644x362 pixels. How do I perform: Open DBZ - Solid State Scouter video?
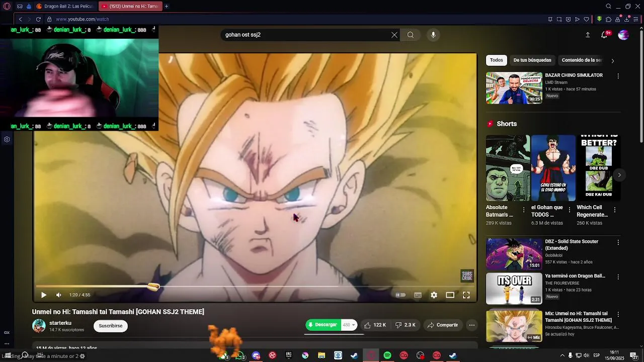point(514,254)
